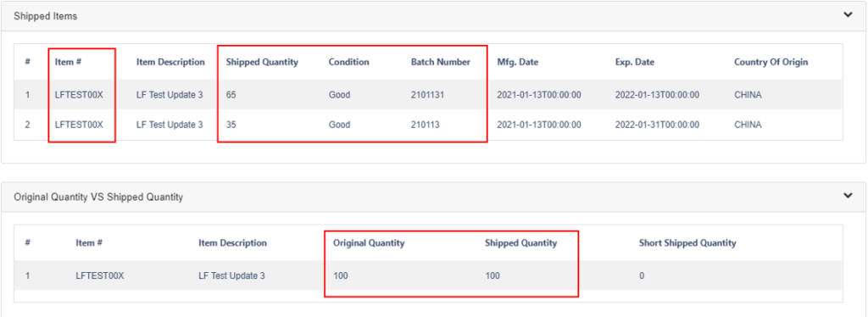Click CHINA in shipped row 2
This screenshot has width=868, height=317.
748,125
